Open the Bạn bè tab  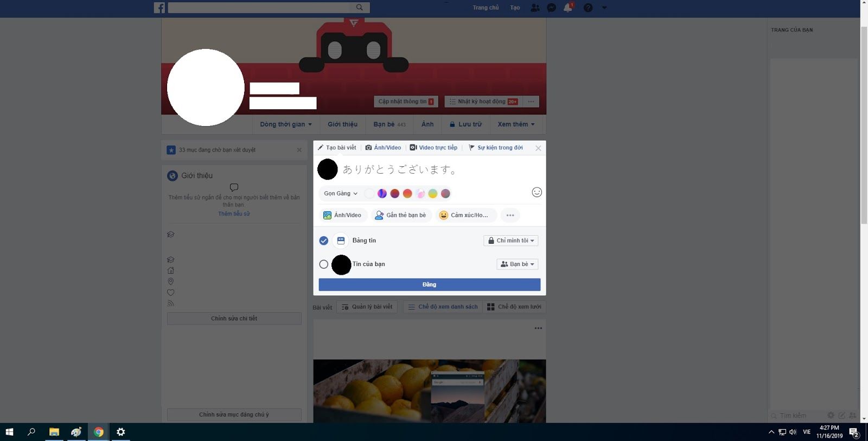click(x=390, y=124)
